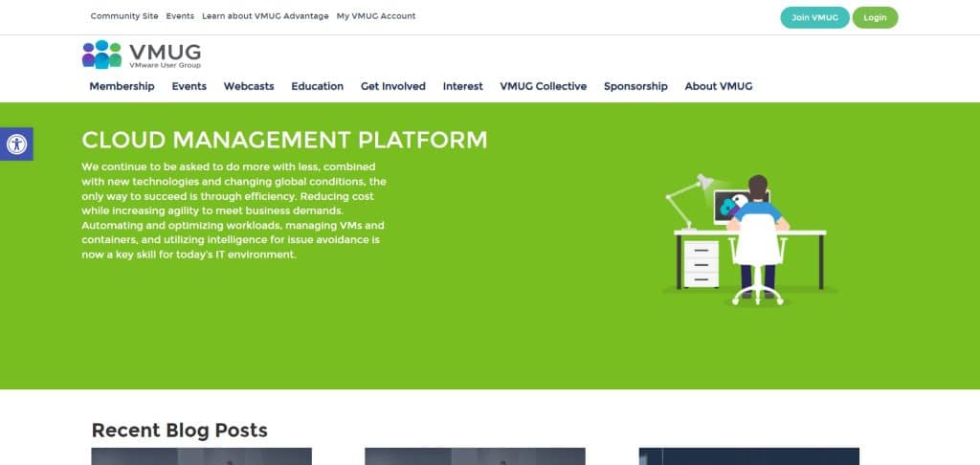Open Learn about VMUG Advantage link

(265, 16)
